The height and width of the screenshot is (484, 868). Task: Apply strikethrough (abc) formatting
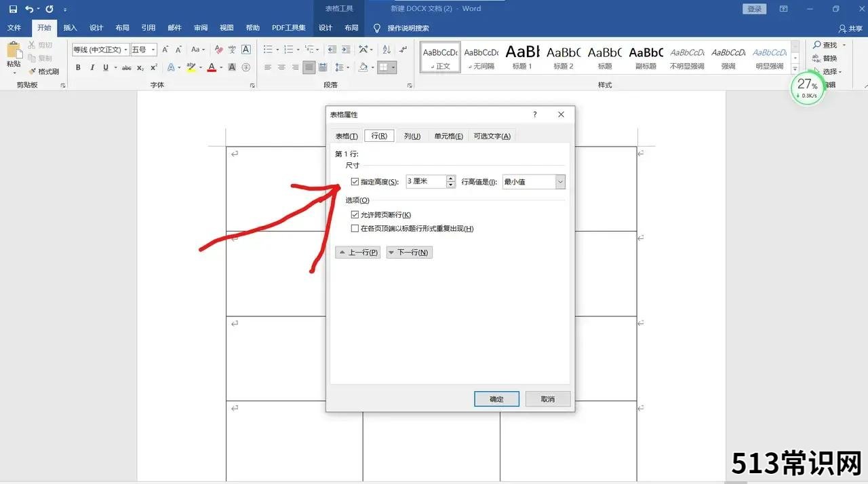(x=127, y=67)
